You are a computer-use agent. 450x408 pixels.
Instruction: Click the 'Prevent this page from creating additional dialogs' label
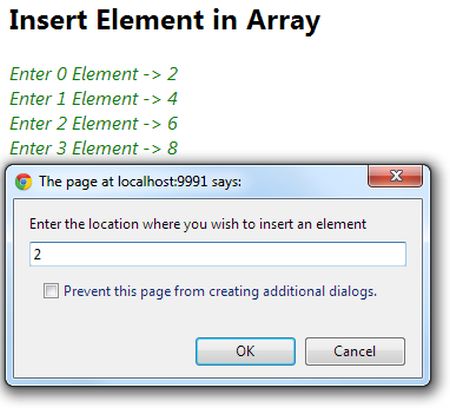pyautogui.click(x=220, y=291)
